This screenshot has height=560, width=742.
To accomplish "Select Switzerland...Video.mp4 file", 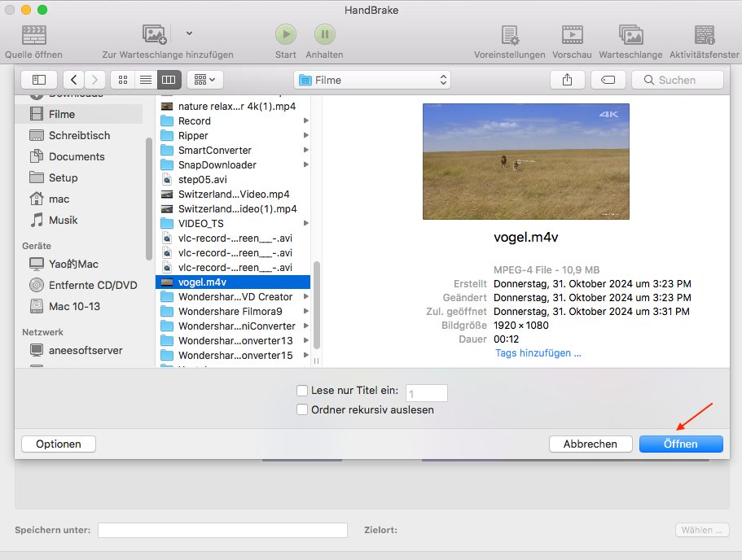I will [x=233, y=195].
